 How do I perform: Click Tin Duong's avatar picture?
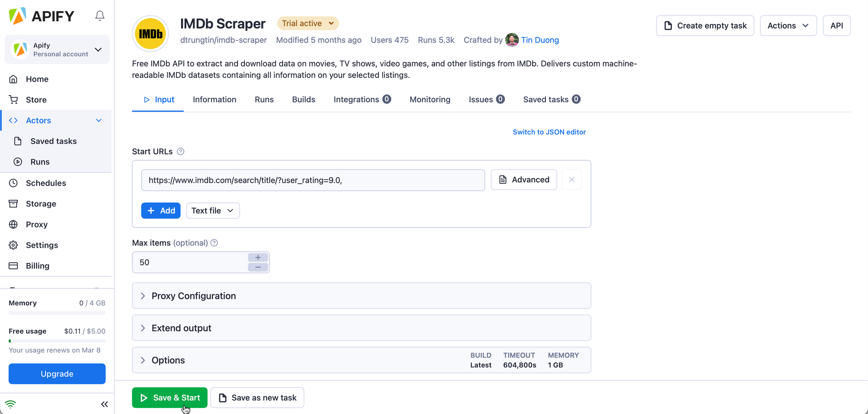coord(512,40)
